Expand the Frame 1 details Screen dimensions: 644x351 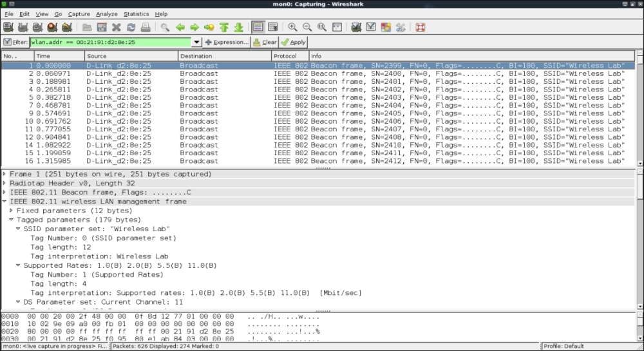click(5, 174)
